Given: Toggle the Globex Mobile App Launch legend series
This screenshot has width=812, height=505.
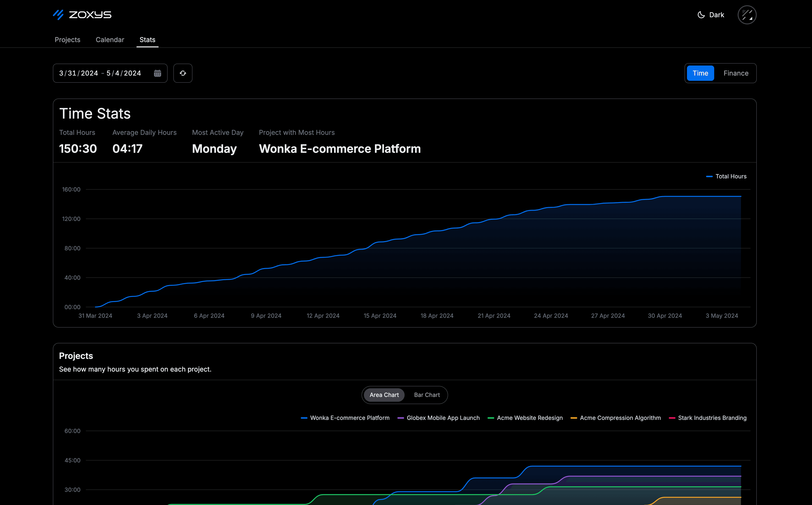Looking at the screenshot, I should [438, 418].
